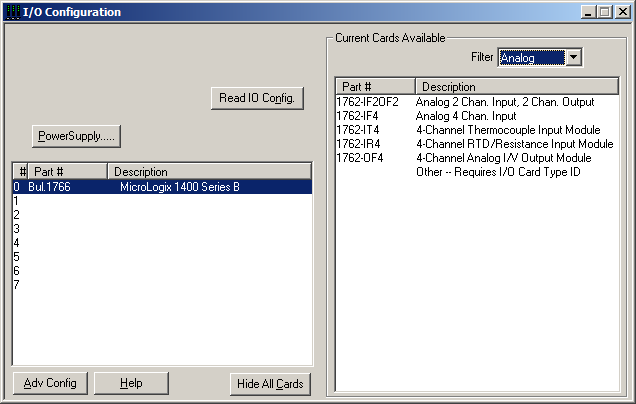Click the Part # header in slot list

(67, 172)
